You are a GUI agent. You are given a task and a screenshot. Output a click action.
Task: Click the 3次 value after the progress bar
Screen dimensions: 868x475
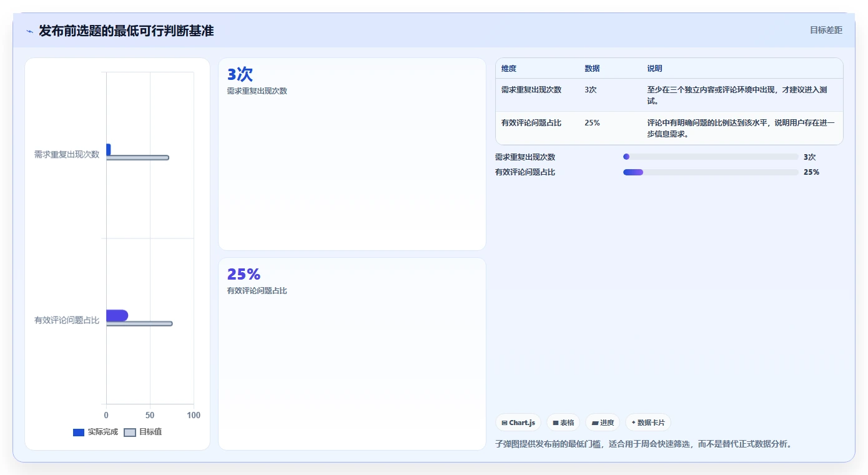point(810,157)
